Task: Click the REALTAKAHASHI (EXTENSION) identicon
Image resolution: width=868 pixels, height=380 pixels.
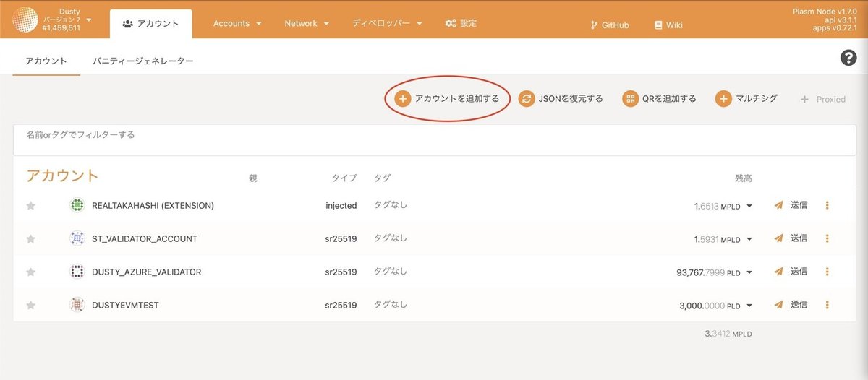Action: 77,205
